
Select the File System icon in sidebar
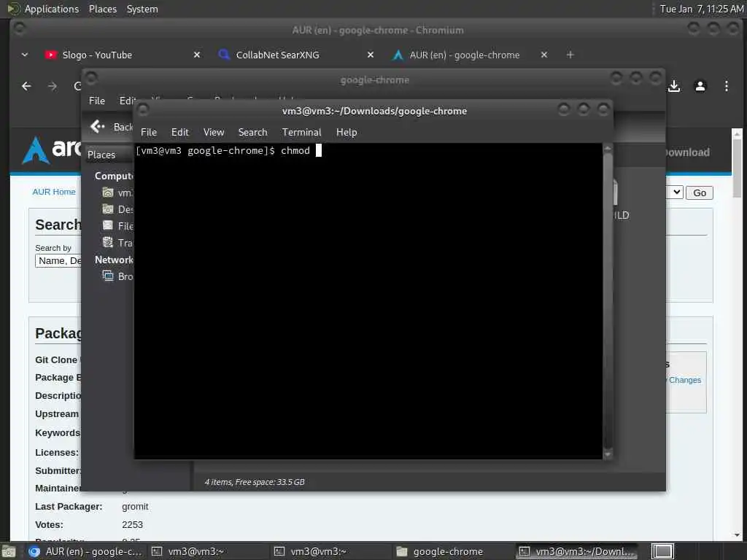[x=108, y=226]
